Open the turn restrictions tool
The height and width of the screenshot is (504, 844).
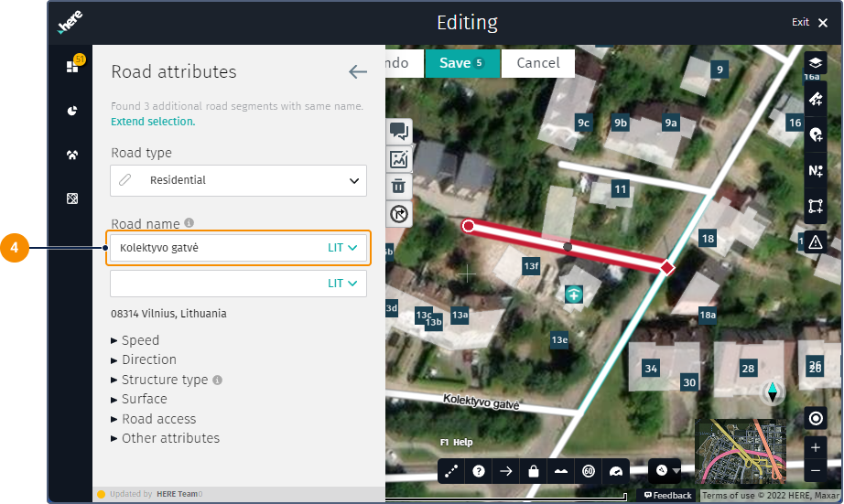pos(399,213)
